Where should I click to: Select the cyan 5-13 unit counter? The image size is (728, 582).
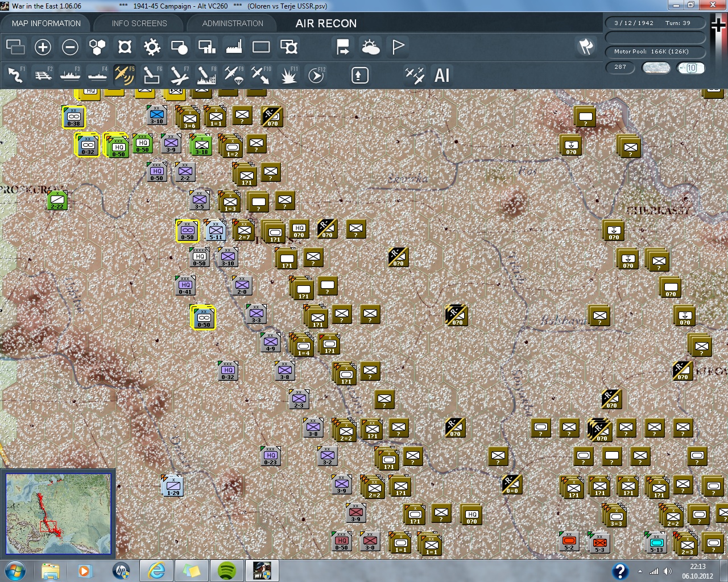(x=656, y=543)
